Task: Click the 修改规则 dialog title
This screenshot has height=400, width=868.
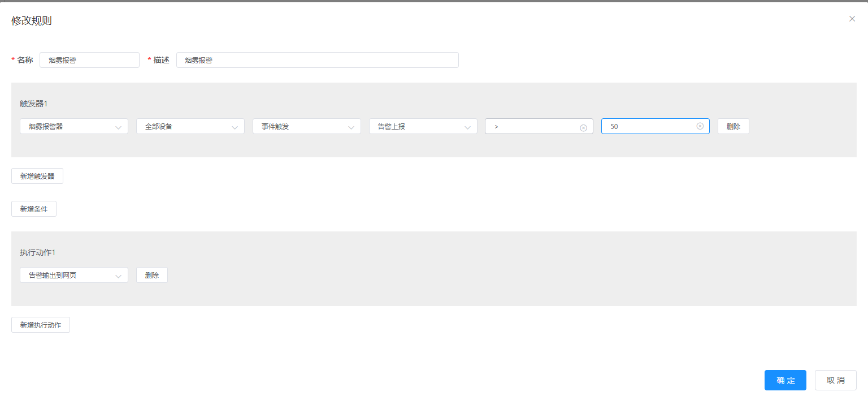Action: 32,21
